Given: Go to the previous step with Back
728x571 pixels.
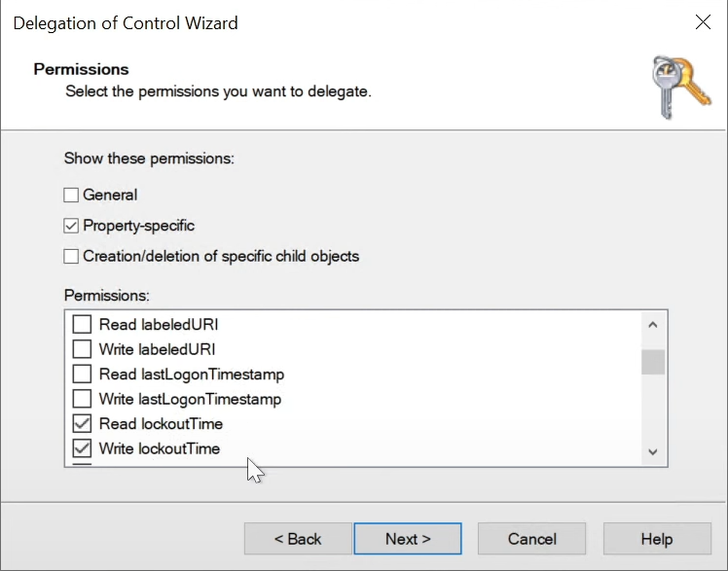Looking at the screenshot, I should [x=298, y=539].
